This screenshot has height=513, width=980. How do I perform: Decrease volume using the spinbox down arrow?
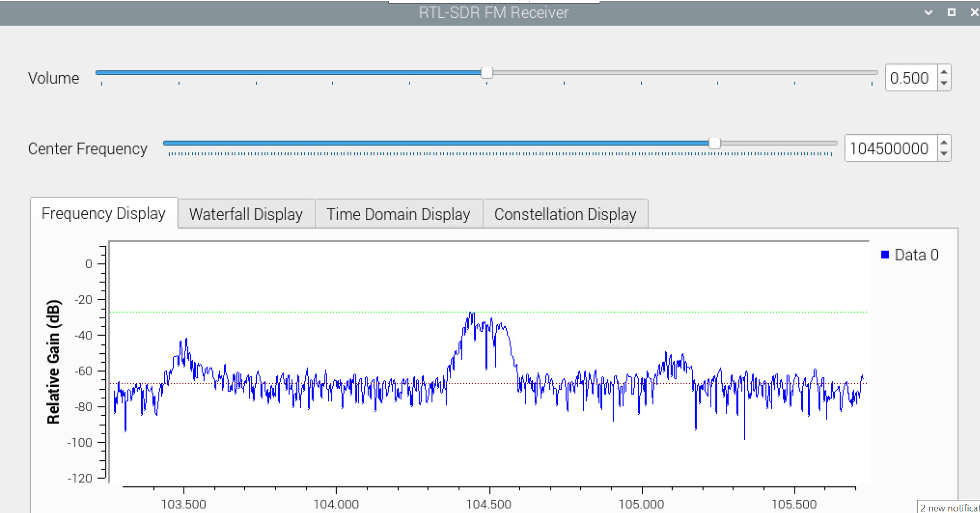pos(943,83)
